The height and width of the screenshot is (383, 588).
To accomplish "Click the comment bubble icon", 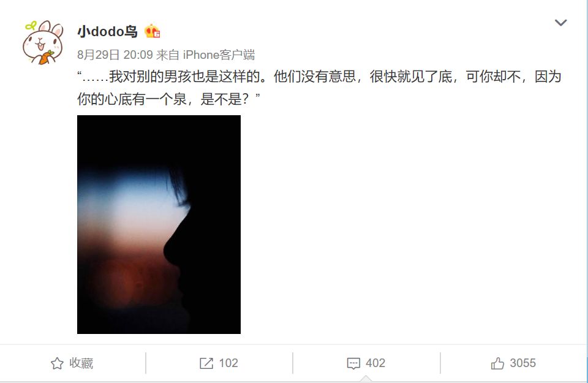I will (x=353, y=363).
